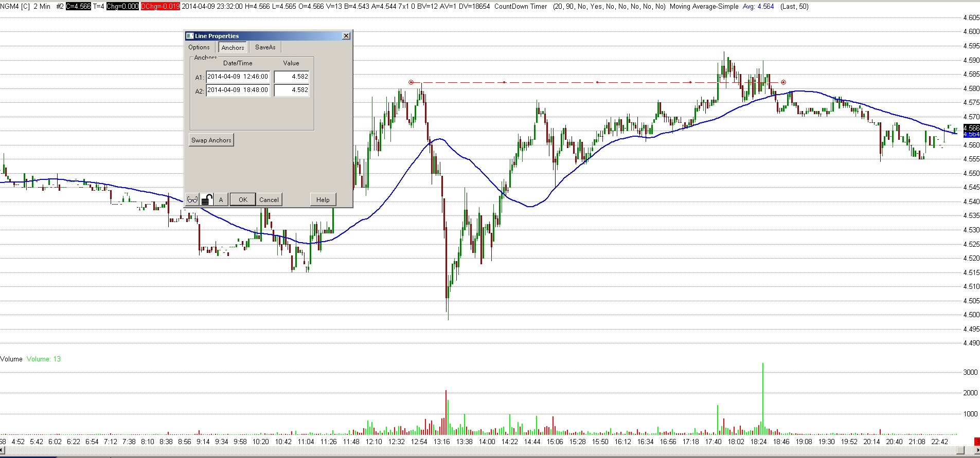Click the 'DV=18654' header value
The height and width of the screenshot is (458, 980).
click(x=474, y=7)
